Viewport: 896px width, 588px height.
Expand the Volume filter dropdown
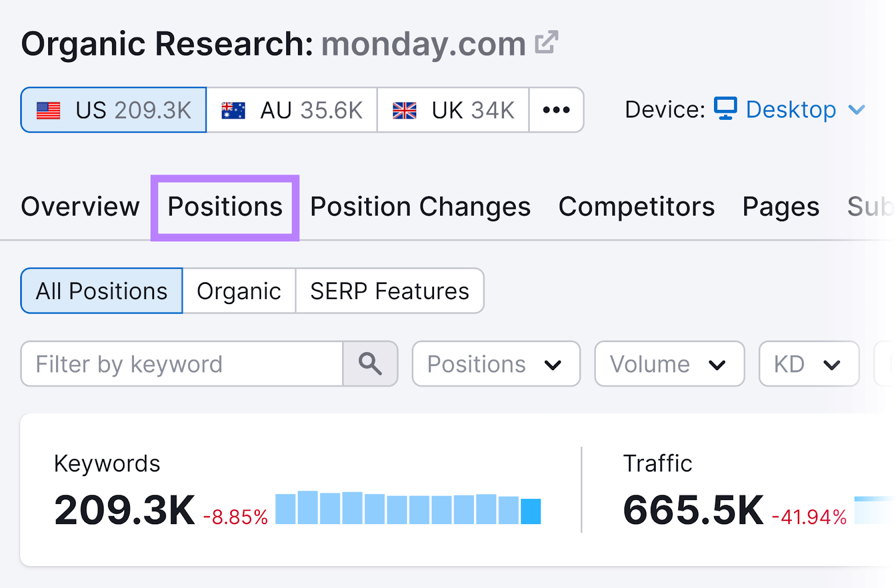coord(668,364)
